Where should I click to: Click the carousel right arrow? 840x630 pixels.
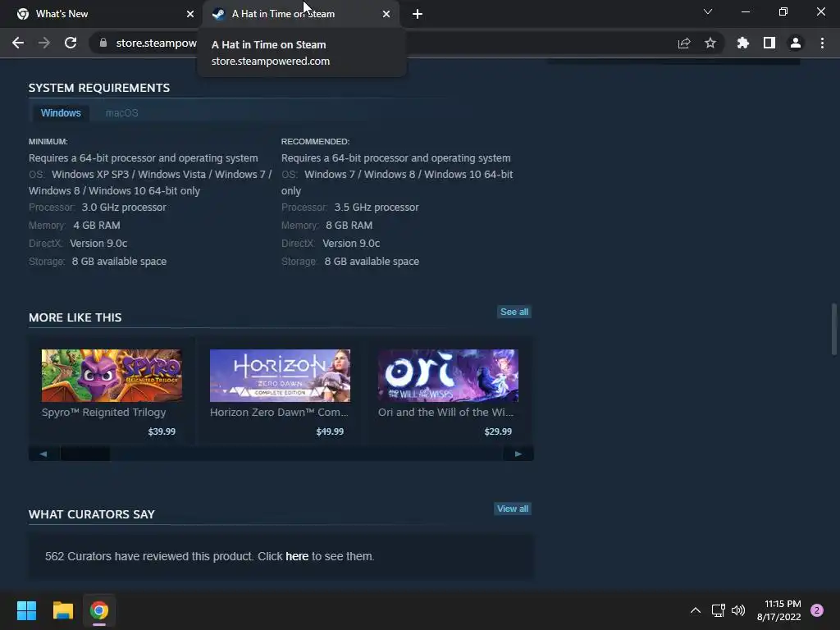click(x=518, y=454)
